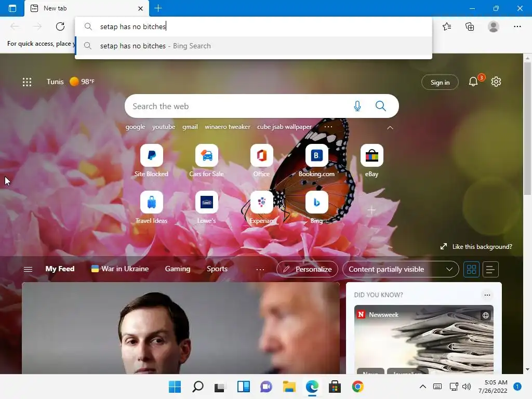
Task: Open Widgets panel from taskbar
Action: coord(244,387)
